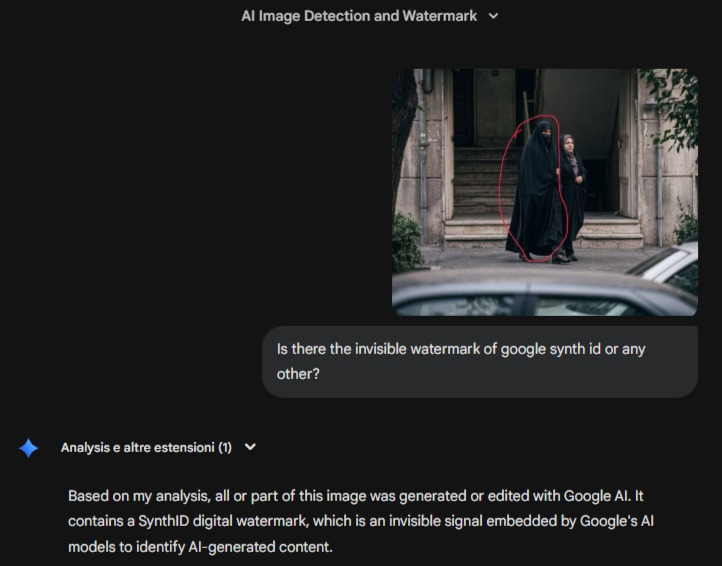Click the tree foliage in photo's top-right corner
The width and height of the screenshot is (722, 566).
coord(678,100)
